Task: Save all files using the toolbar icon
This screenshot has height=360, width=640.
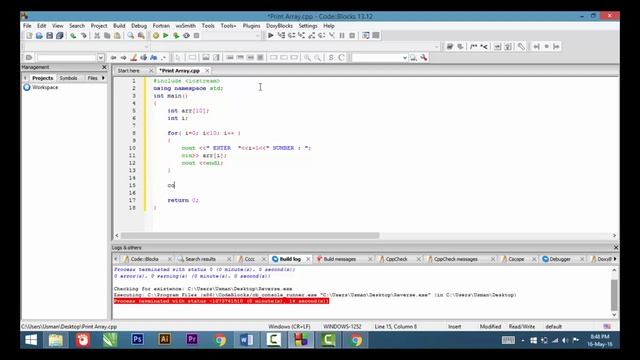Action: (x=60, y=36)
